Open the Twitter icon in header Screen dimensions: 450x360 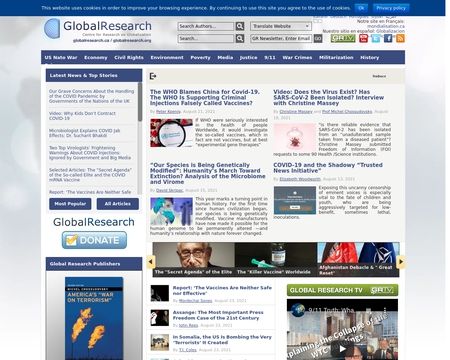click(376, 38)
